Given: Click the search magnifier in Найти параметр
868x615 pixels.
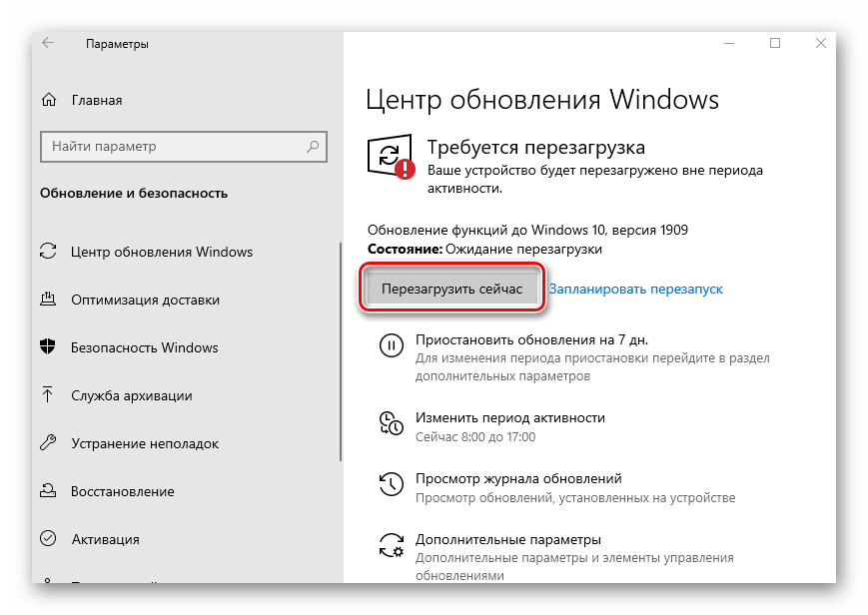Looking at the screenshot, I should 313,147.
